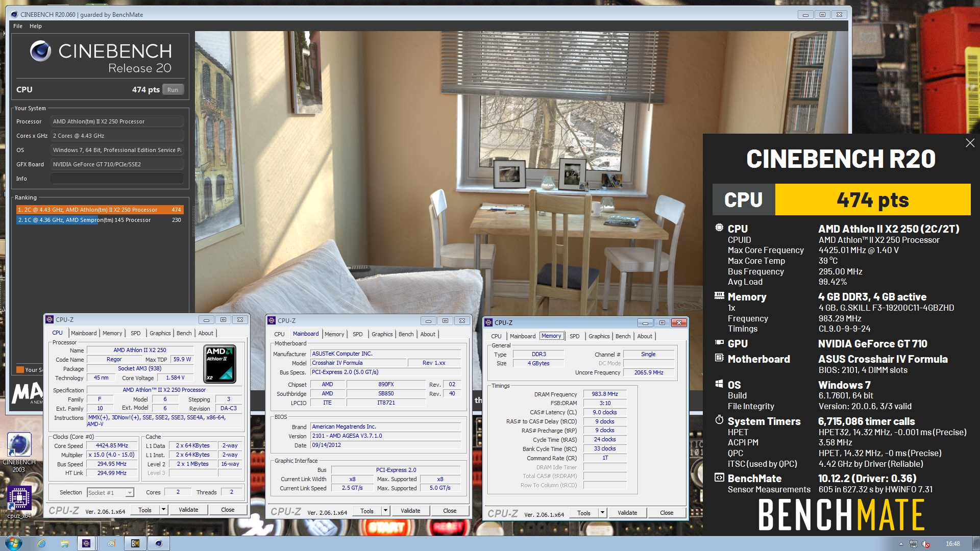Open the CINEBENCH 2003 desktop shortcut
Viewport: 980px width, 551px height.
(19, 452)
